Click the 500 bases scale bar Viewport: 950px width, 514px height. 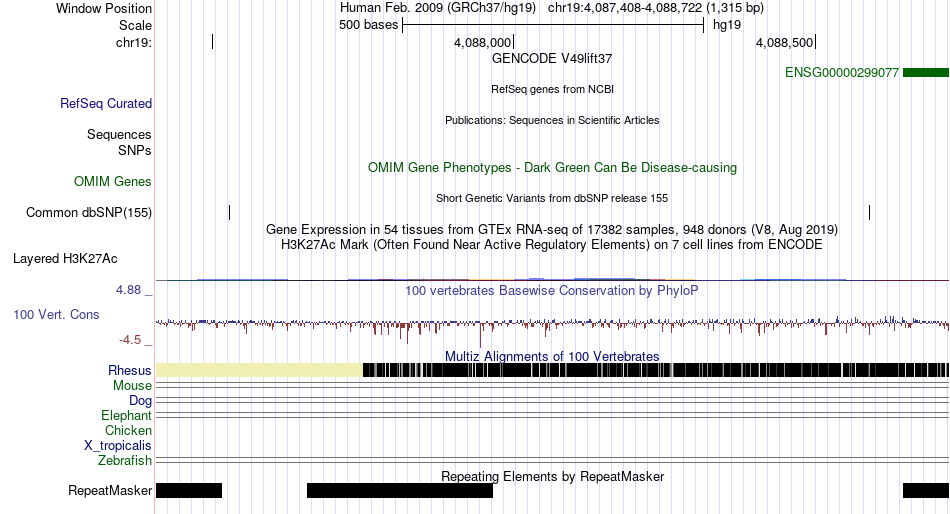point(553,25)
